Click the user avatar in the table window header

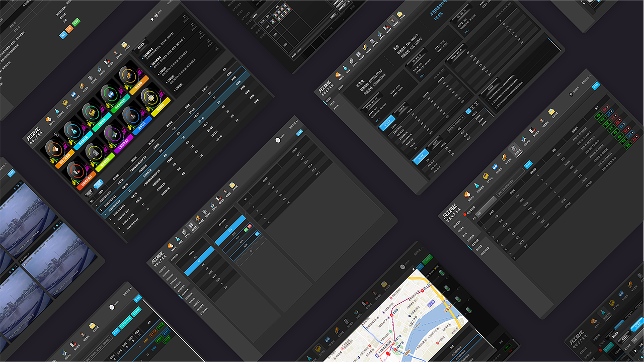tap(571, 95)
